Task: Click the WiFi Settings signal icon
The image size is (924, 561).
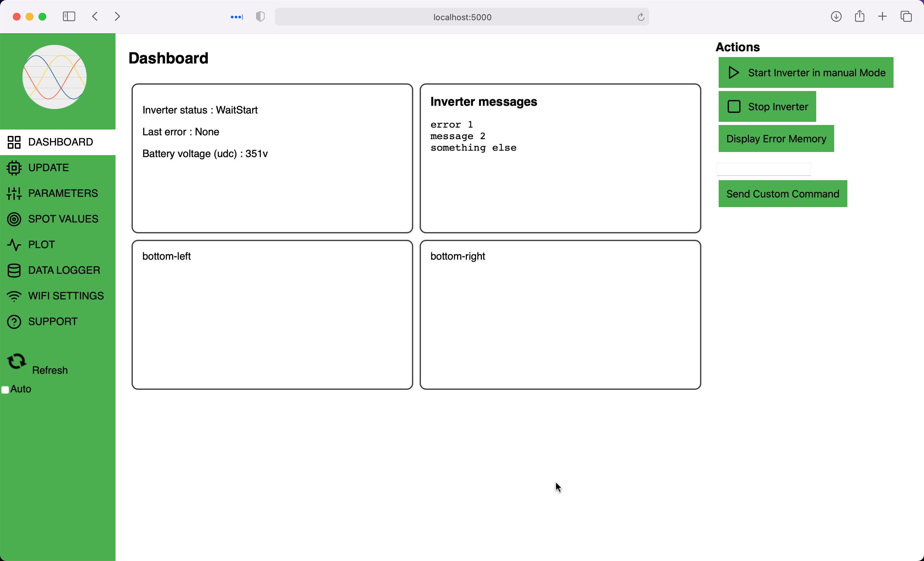Action: pyautogui.click(x=14, y=296)
